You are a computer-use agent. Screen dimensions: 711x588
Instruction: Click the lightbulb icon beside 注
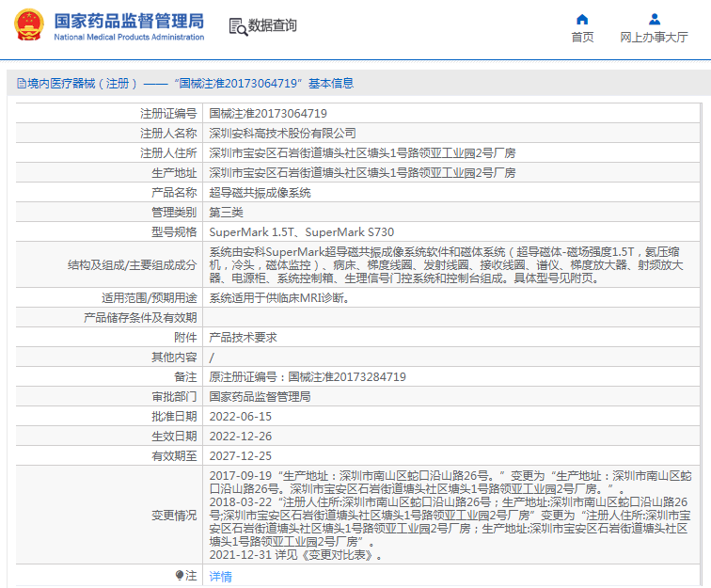[180, 575]
